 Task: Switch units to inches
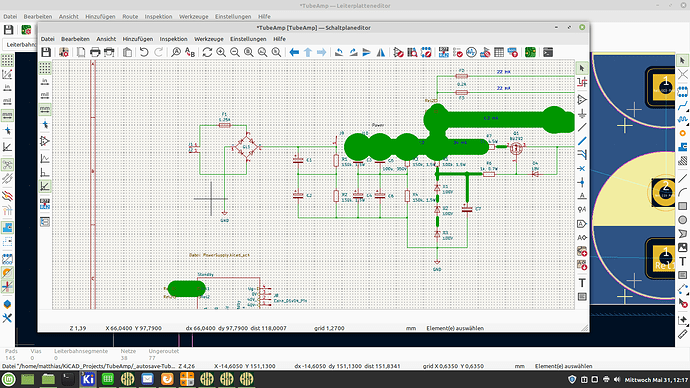pyautogui.click(x=45, y=82)
